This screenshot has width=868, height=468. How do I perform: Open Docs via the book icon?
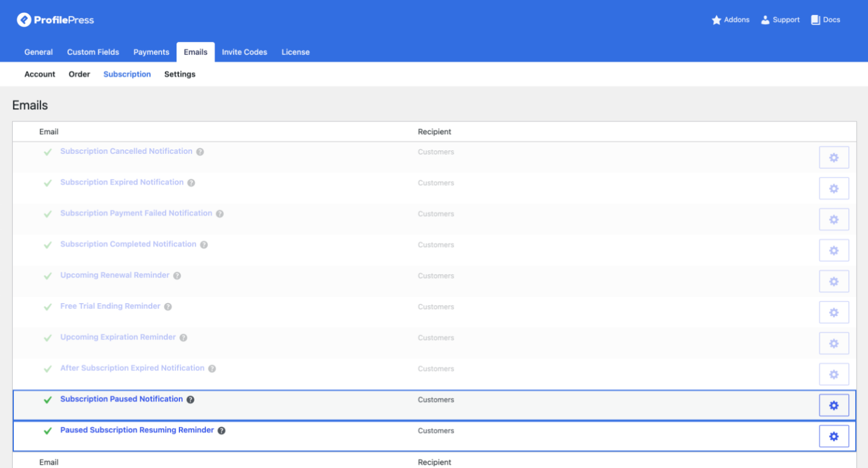(816, 20)
